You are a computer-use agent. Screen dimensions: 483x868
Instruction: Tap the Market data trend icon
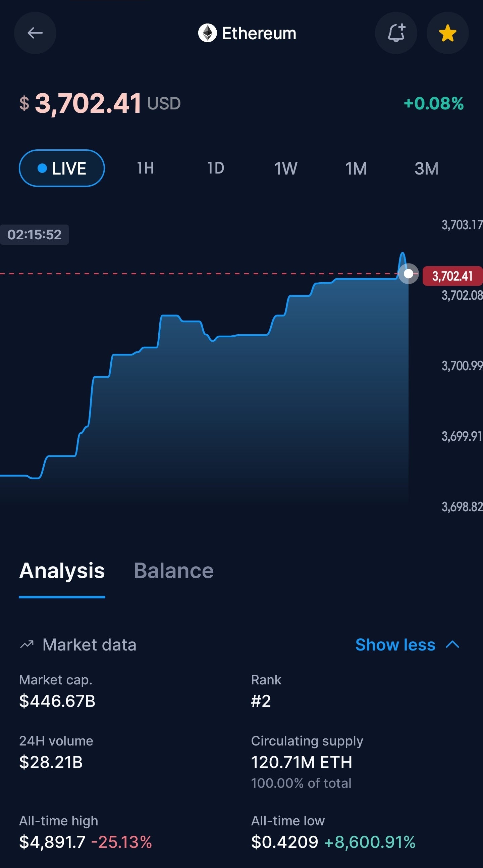coord(27,644)
